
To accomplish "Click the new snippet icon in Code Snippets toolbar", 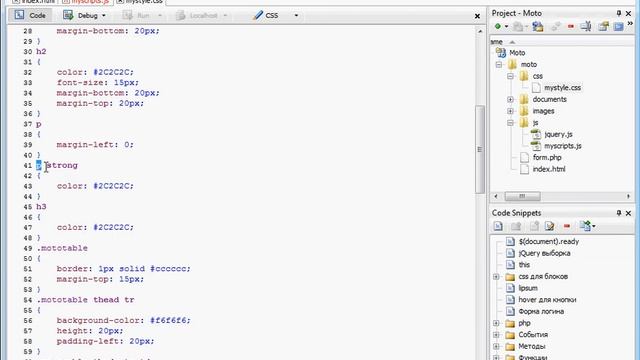I will click(498, 226).
